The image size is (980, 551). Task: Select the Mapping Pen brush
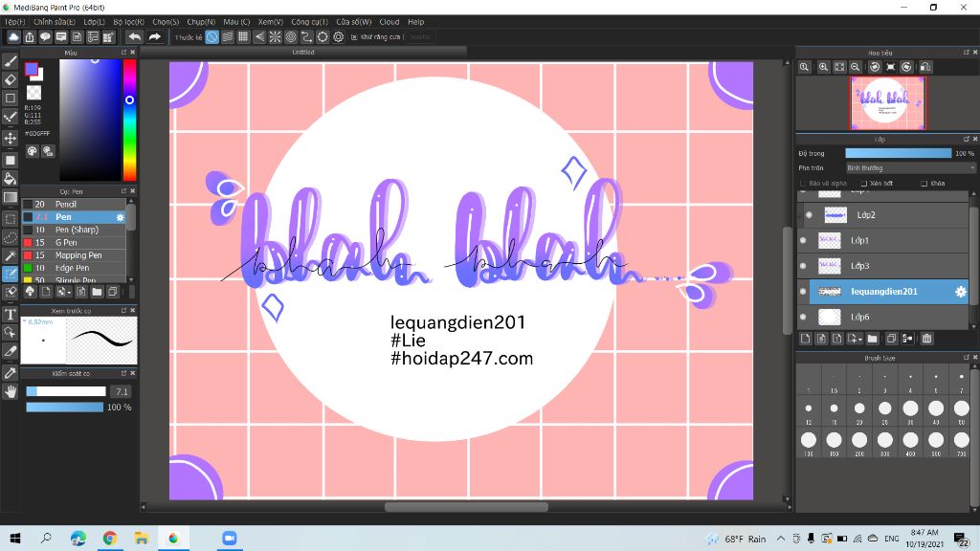[x=74, y=255]
